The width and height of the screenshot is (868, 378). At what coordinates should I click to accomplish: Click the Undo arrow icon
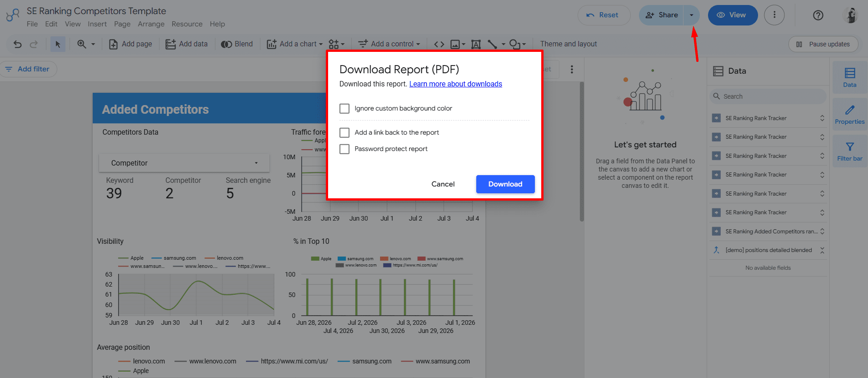(x=17, y=44)
